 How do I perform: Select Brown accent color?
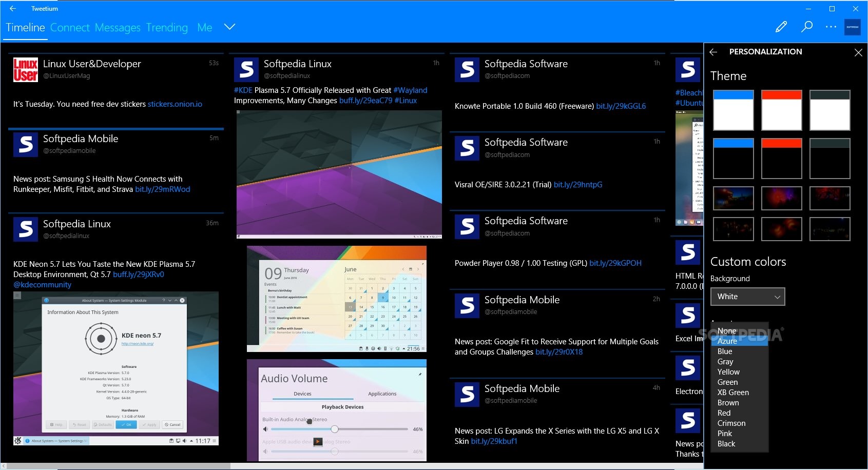pos(739,403)
